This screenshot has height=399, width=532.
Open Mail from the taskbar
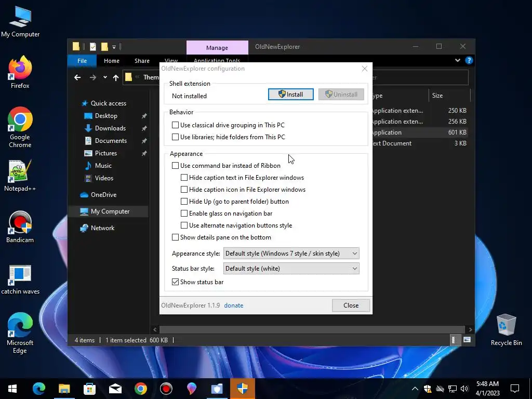click(x=115, y=389)
